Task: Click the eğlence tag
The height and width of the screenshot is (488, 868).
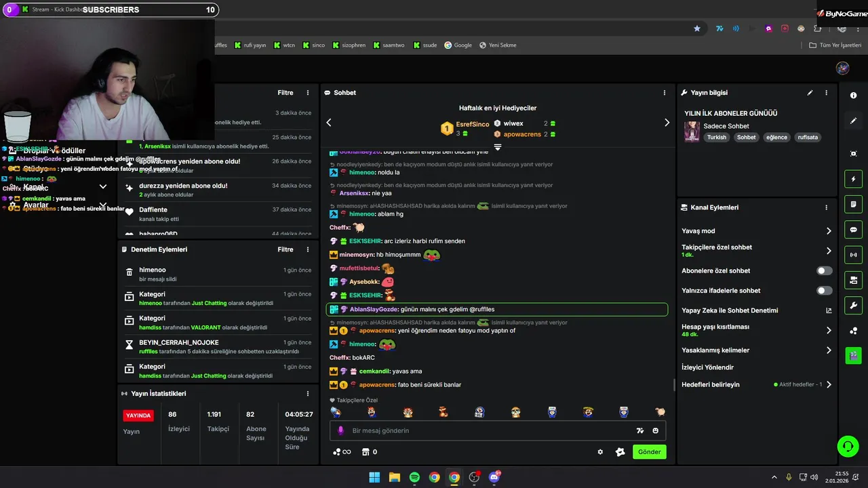Action: tap(776, 137)
